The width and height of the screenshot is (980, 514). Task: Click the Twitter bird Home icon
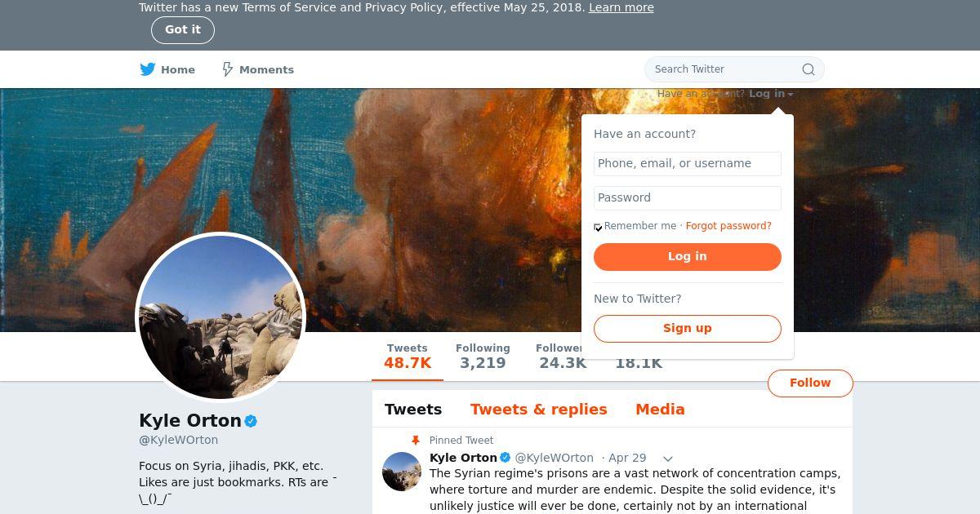pos(147,69)
